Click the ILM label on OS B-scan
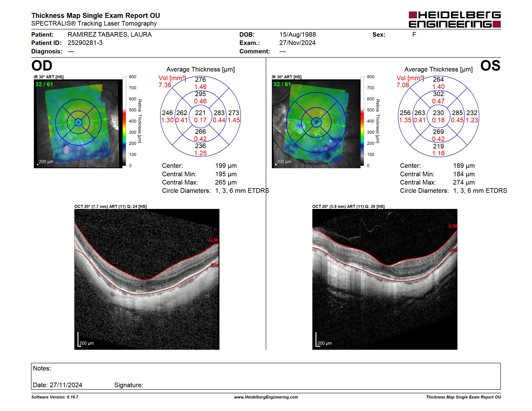This screenshot has width=532, height=411. (x=453, y=226)
